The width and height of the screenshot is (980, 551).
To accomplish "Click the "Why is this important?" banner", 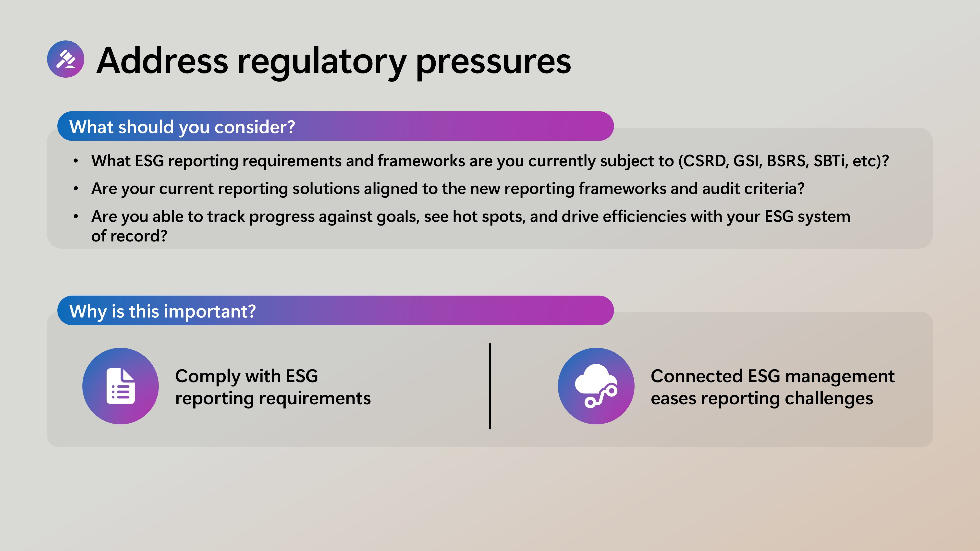I will click(x=335, y=311).
